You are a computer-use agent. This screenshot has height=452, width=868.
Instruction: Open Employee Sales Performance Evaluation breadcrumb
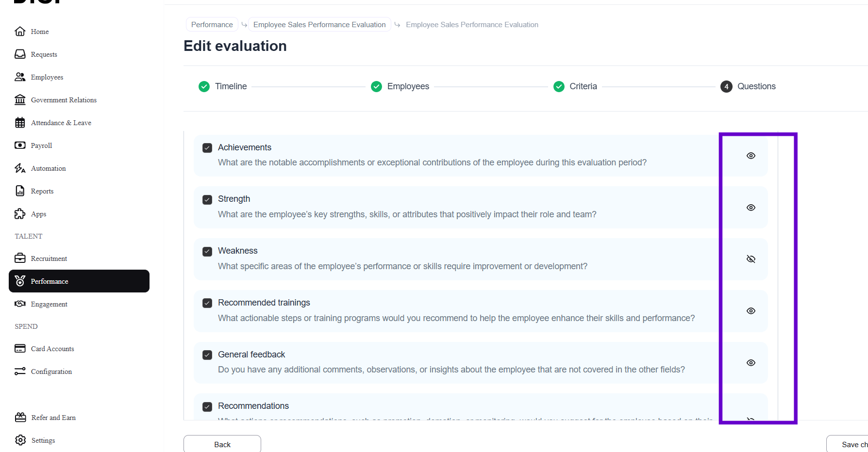[319, 25]
